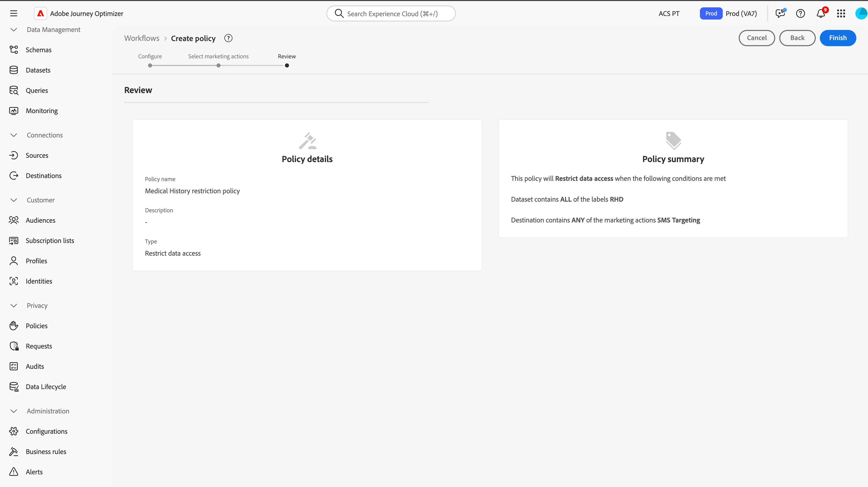
Task: Click the hamburger menu icon
Action: (13, 13)
